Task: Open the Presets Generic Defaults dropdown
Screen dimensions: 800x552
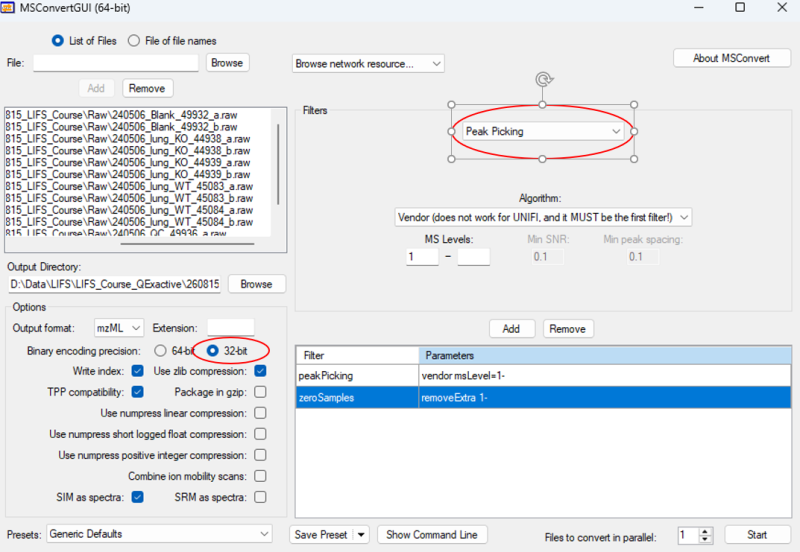Action: coord(159,534)
